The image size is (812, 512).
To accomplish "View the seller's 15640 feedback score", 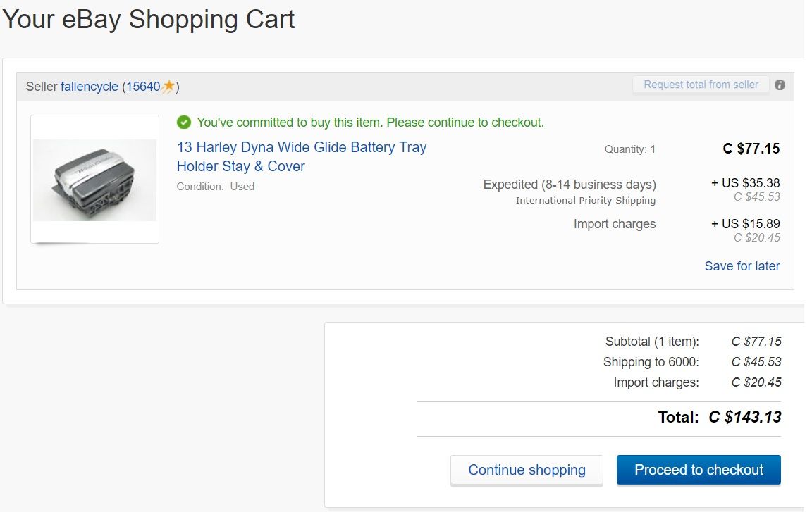I will click(x=143, y=87).
